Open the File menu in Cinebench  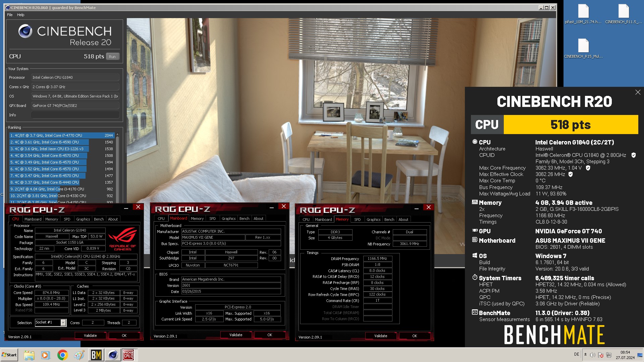coord(10,15)
